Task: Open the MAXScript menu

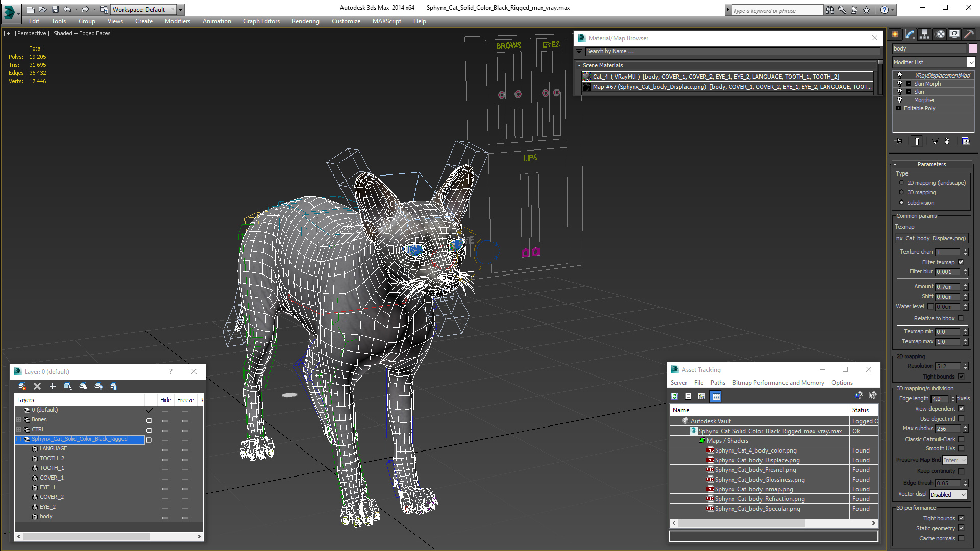Action: click(386, 21)
